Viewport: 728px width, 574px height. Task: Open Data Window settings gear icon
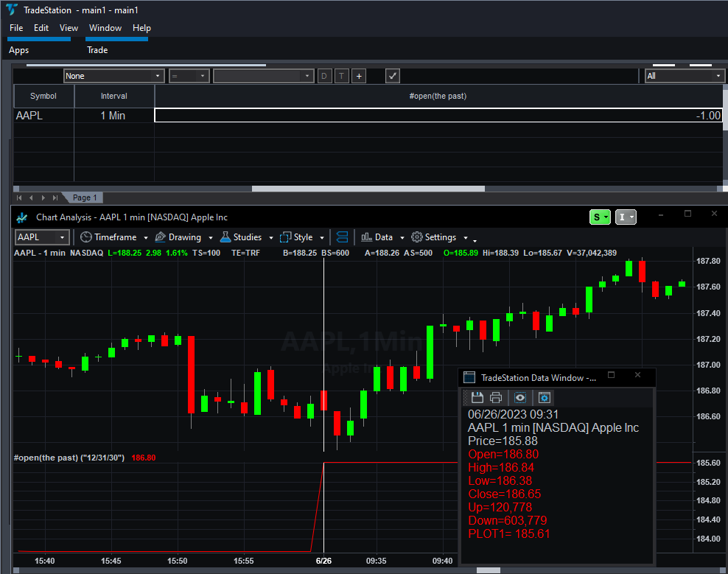click(x=544, y=398)
